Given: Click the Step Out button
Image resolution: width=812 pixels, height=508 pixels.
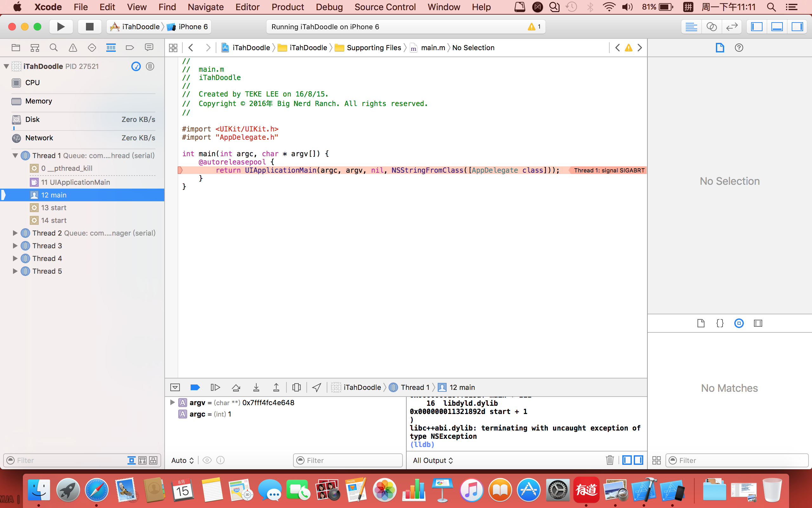Looking at the screenshot, I should tap(276, 387).
